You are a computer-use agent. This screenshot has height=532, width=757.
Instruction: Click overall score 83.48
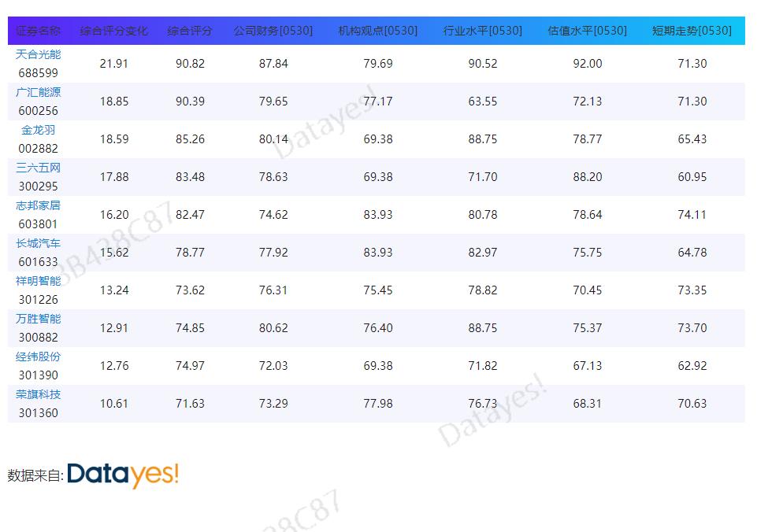pyautogui.click(x=190, y=177)
